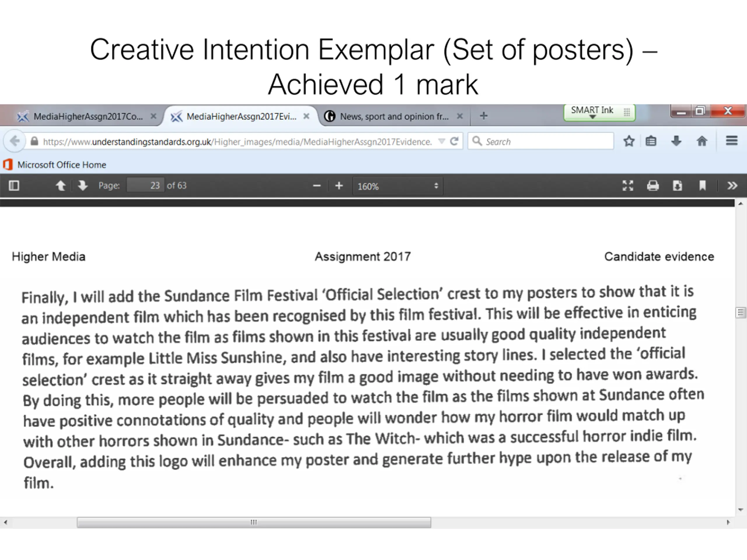Switch PDF to presentation fullscreen mode

pos(628,186)
